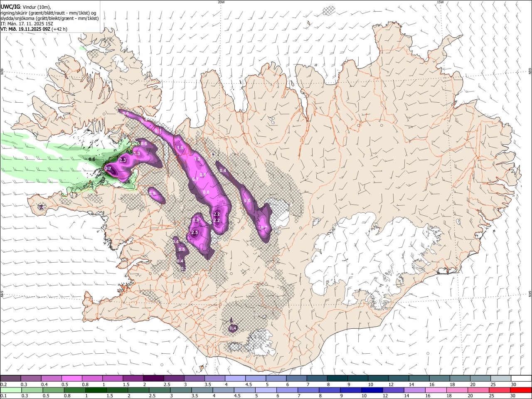This screenshot has width=532, height=399.
Task: Click the '1.3' precipitation value on the map
Action: [137, 153]
